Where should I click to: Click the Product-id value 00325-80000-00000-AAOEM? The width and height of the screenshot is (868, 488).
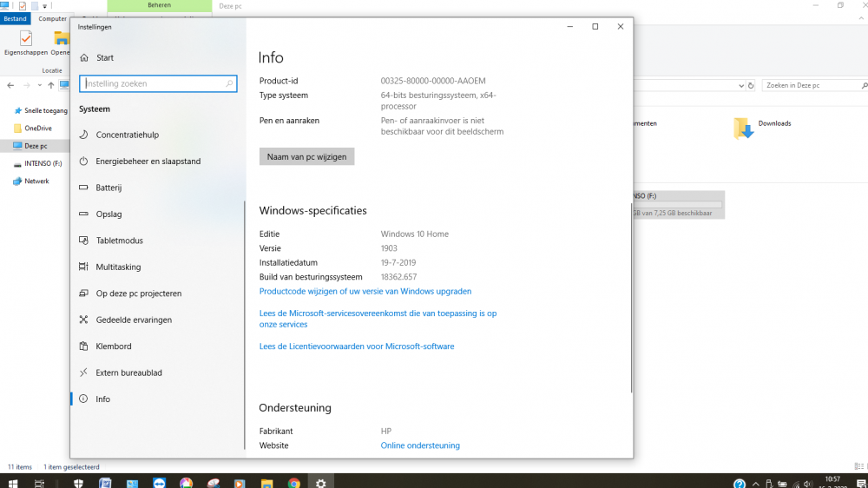[x=433, y=81]
